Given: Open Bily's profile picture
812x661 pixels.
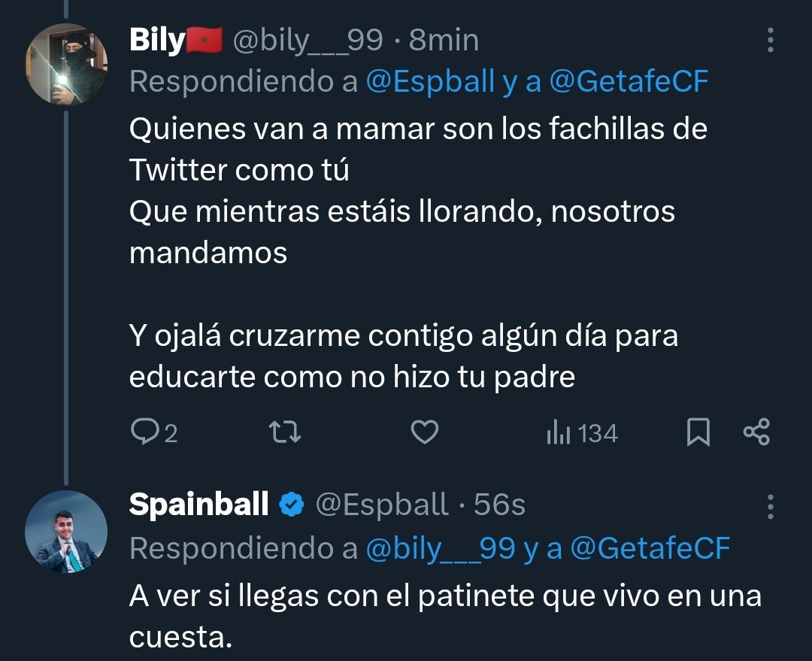Looking at the screenshot, I should tap(67, 64).
